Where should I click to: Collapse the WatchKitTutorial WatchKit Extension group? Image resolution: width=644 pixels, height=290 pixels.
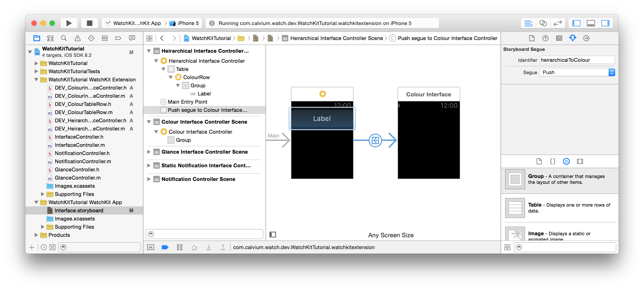pyautogui.click(x=36, y=80)
